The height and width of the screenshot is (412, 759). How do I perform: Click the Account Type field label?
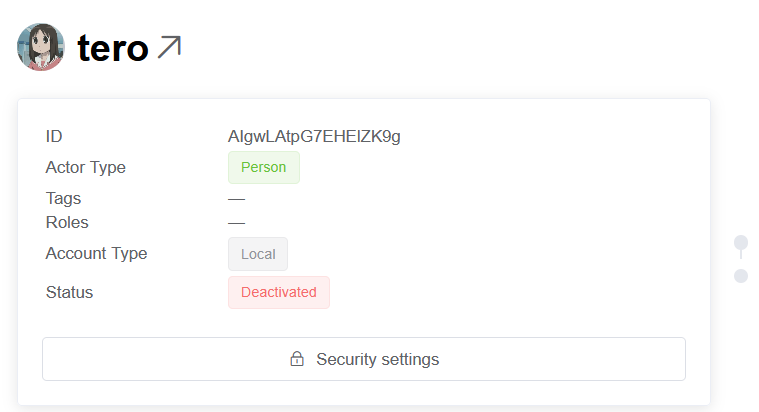96,254
